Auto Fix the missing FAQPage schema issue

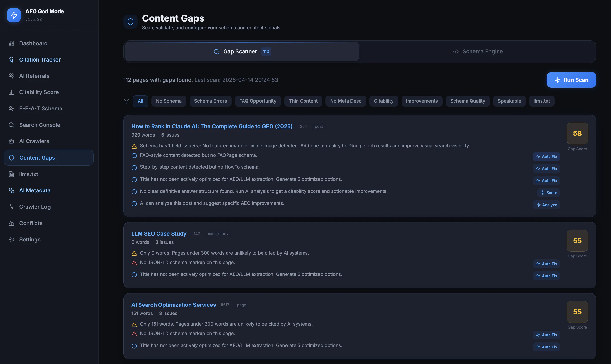546,157
